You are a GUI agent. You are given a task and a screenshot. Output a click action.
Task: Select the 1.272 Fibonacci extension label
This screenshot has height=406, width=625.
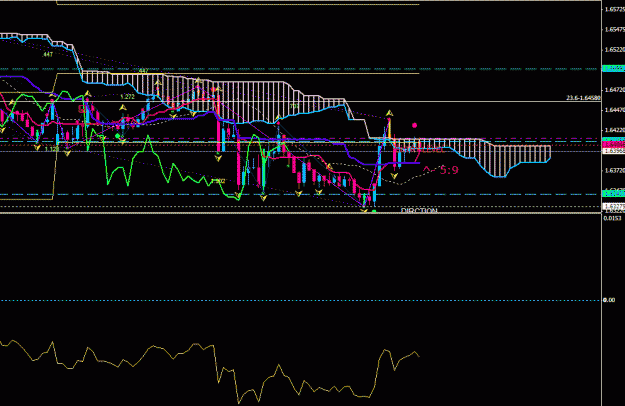(x=128, y=97)
